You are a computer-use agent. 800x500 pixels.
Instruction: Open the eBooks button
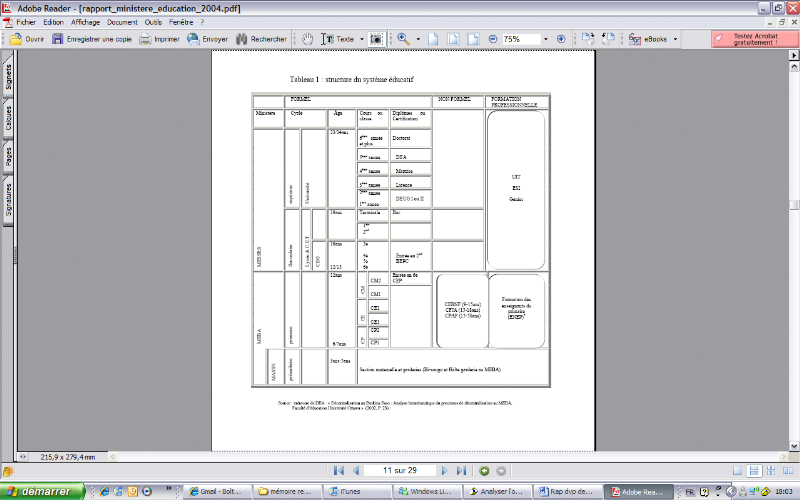pos(648,39)
